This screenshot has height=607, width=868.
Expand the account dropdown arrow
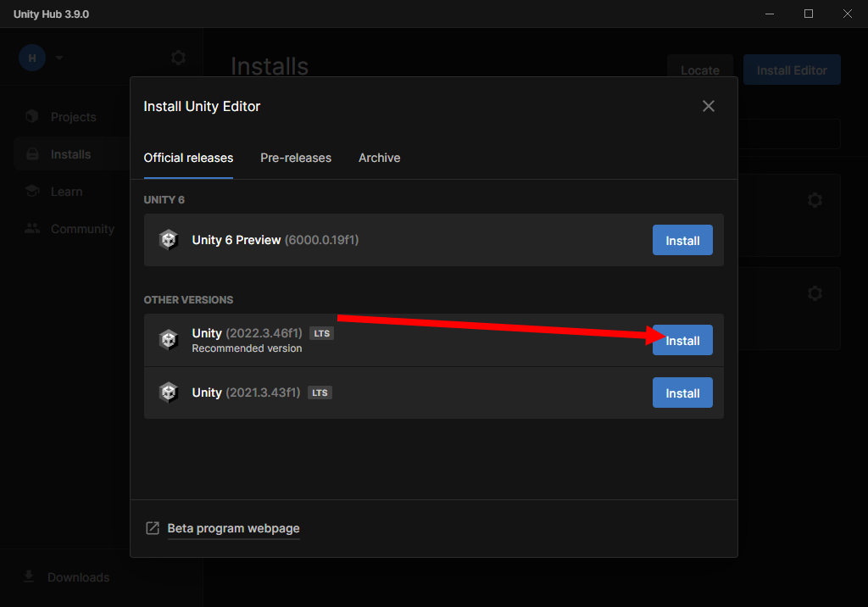click(x=59, y=58)
